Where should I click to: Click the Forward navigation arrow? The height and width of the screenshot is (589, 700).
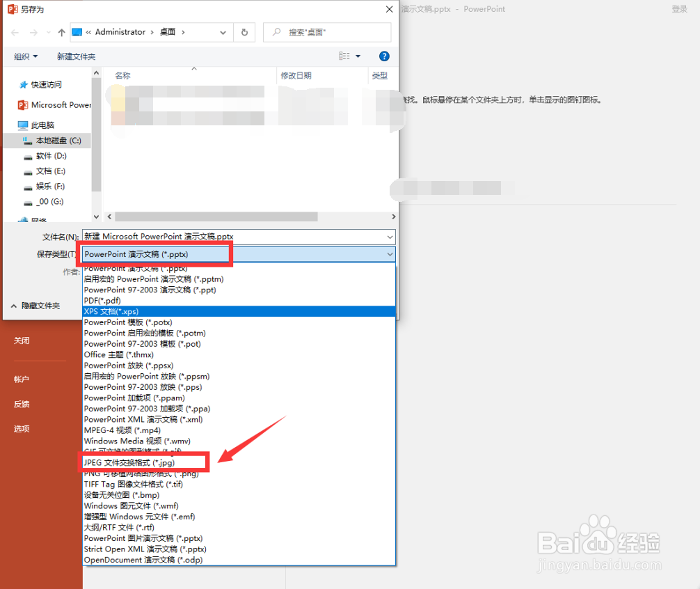(33, 32)
